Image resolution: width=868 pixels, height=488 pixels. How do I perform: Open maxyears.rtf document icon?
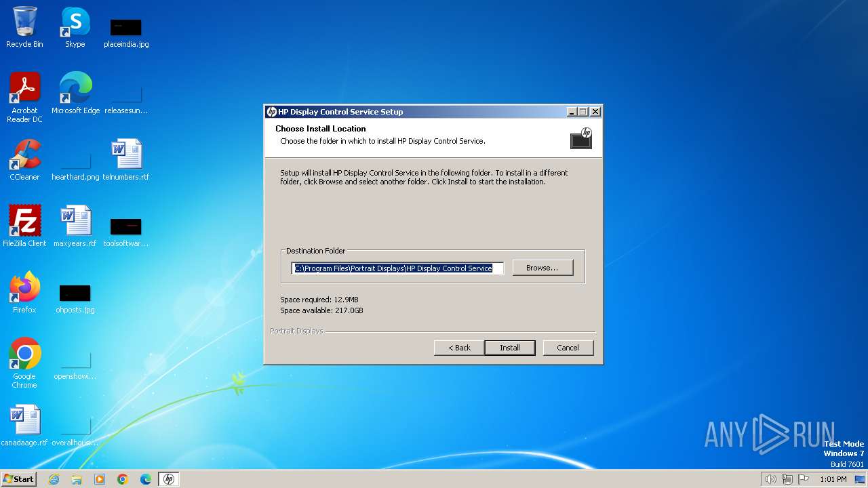coord(75,226)
